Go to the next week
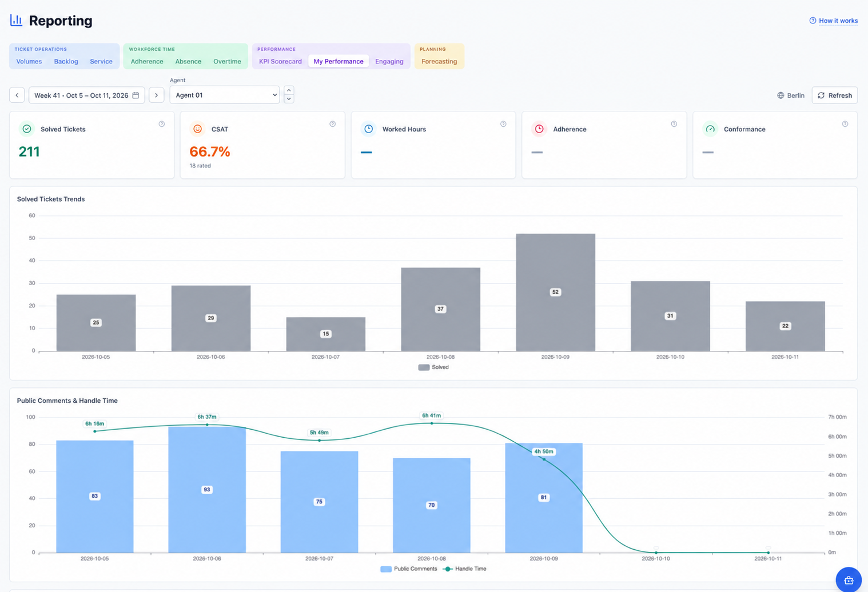Image resolution: width=868 pixels, height=592 pixels. click(157, 95)
